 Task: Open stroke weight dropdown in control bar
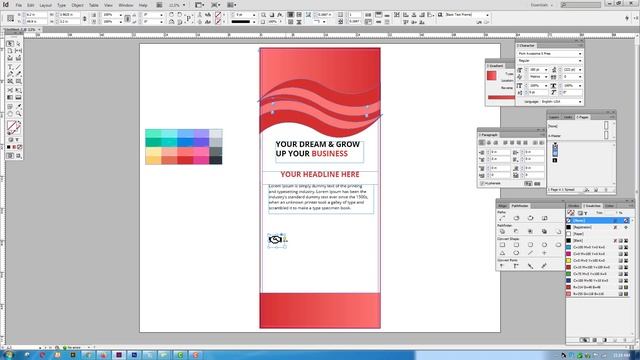pos(254,15)
